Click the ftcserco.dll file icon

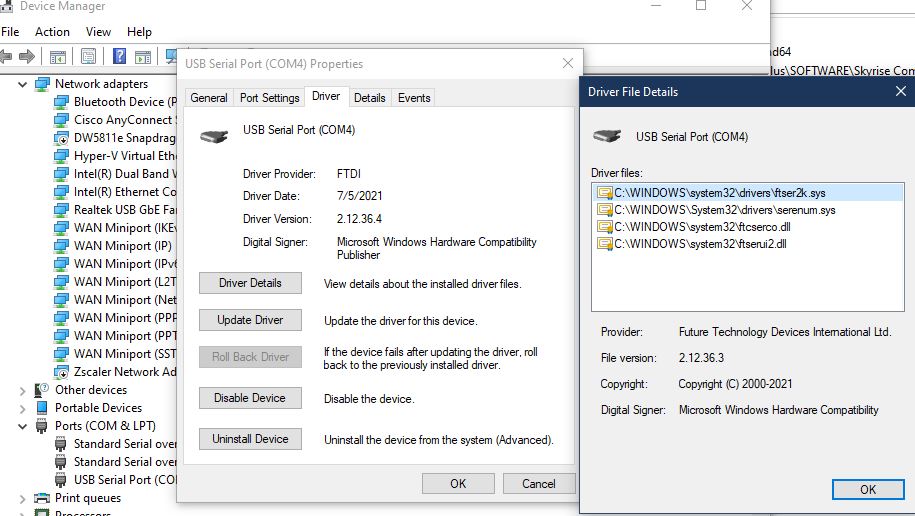tap(605, 226)
